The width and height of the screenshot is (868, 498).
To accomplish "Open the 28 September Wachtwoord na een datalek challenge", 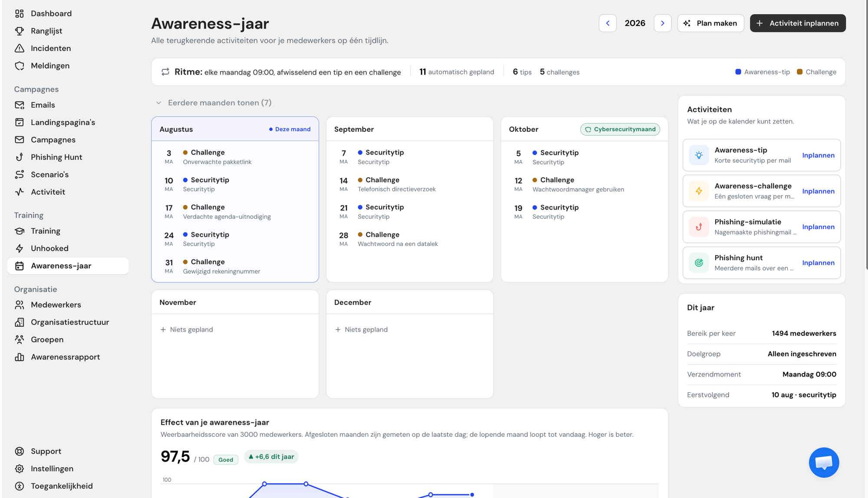I will [409, 239].
